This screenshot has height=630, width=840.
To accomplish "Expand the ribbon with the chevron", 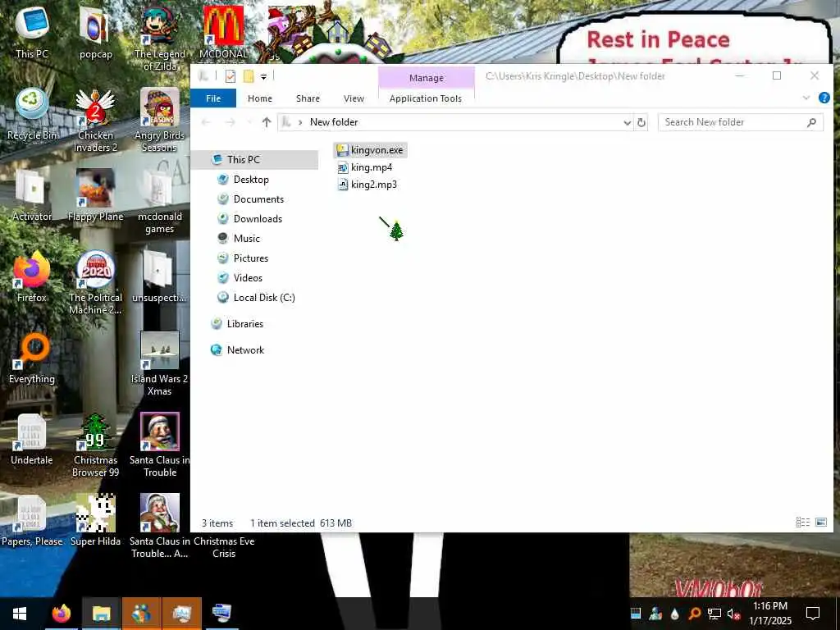I will 806,98.
